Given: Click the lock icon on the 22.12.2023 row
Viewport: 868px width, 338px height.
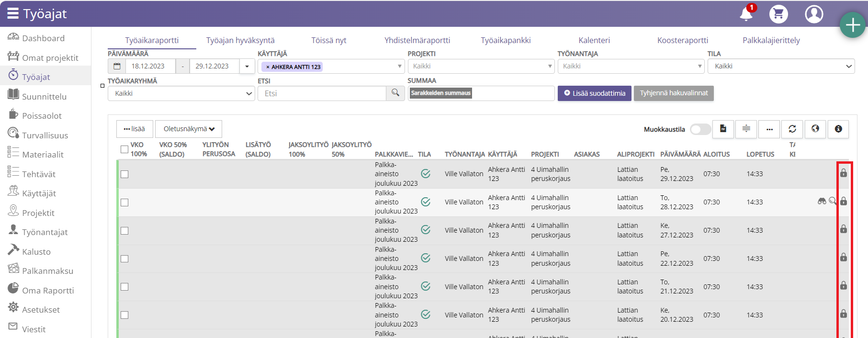Looking at the screenshot, I should tap(844, 257).
